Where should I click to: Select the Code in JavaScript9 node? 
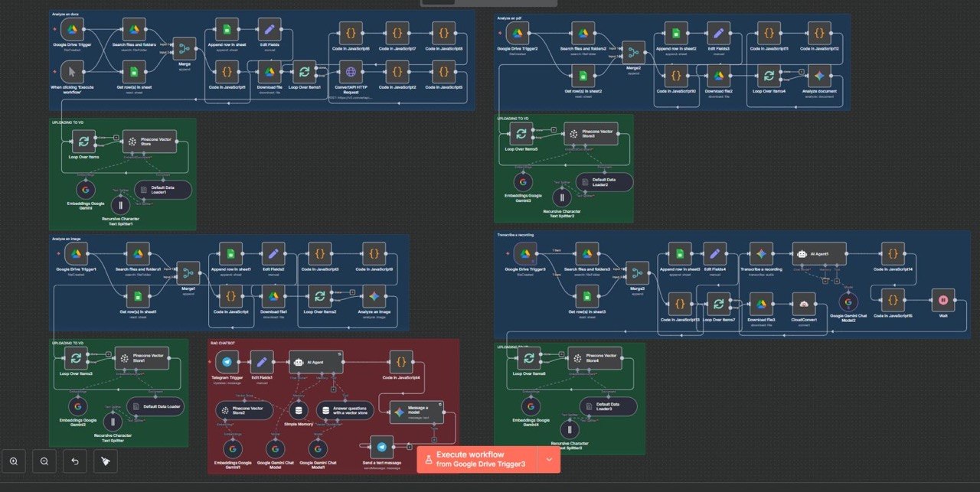[x=374, y=253]
